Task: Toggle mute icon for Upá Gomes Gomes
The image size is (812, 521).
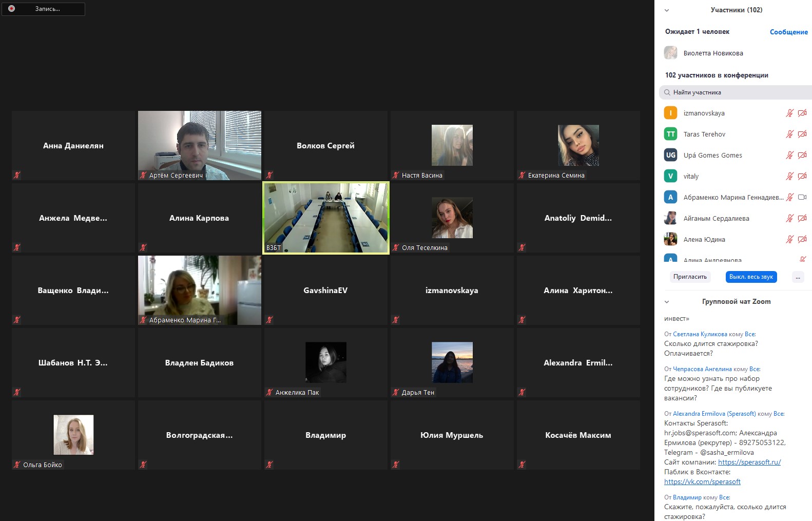Action: pyautogui.click(x=789, y=155)
